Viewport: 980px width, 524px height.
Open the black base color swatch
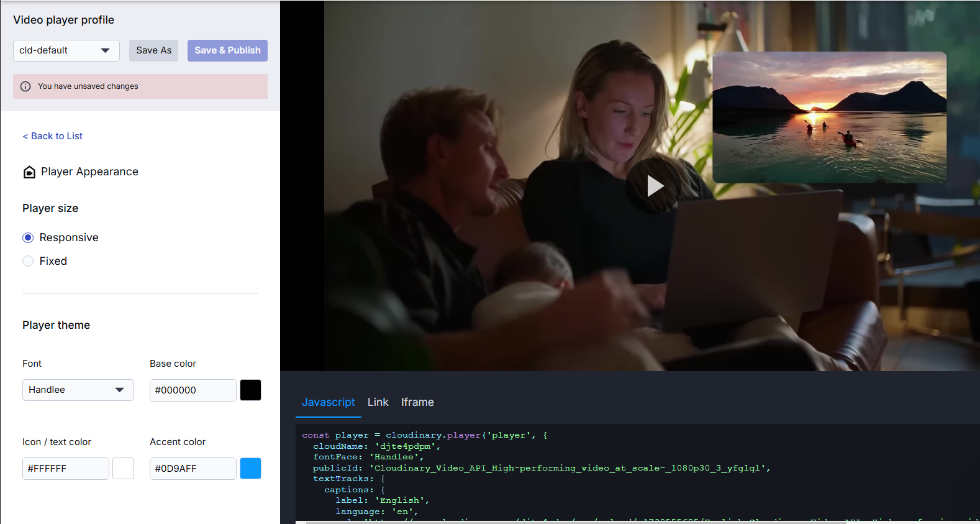[x=251, y=390]
